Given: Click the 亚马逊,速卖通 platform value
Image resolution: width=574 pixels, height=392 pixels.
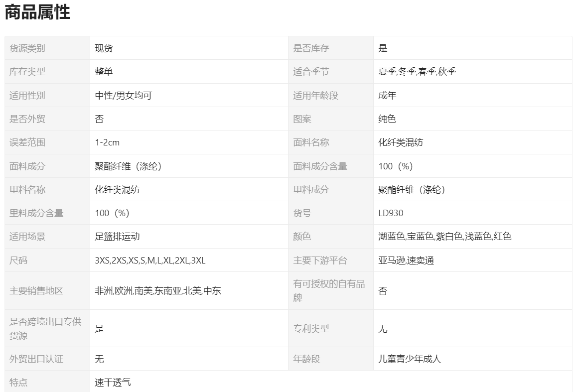Looking at the screenshot, I should point(406,261).
